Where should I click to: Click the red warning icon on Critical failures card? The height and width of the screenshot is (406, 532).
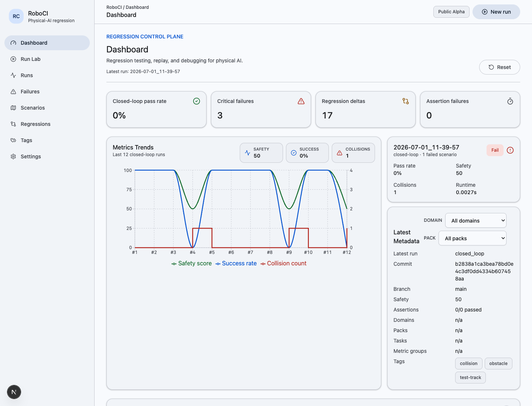click(301, 101)
